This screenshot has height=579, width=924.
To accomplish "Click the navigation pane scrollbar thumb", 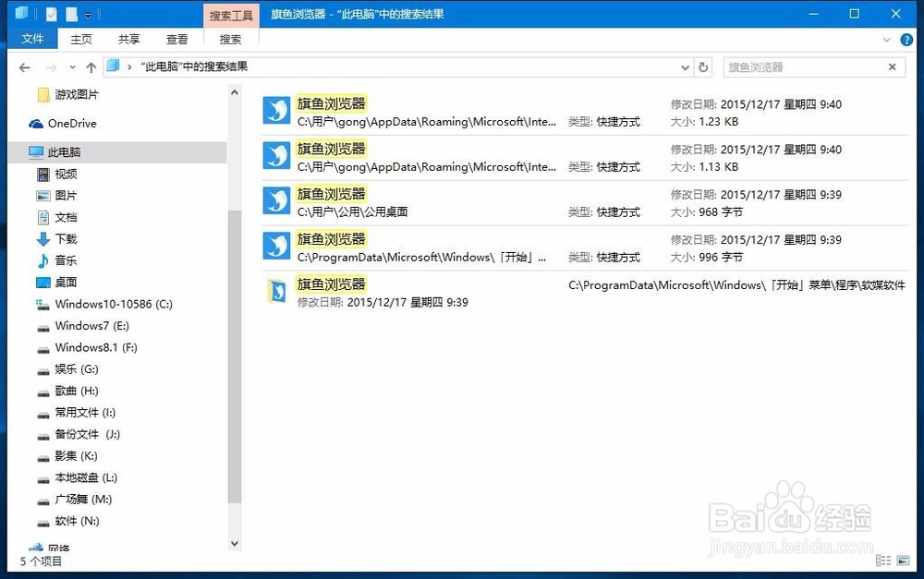I will pyautogui.click(x=235, y=356).
